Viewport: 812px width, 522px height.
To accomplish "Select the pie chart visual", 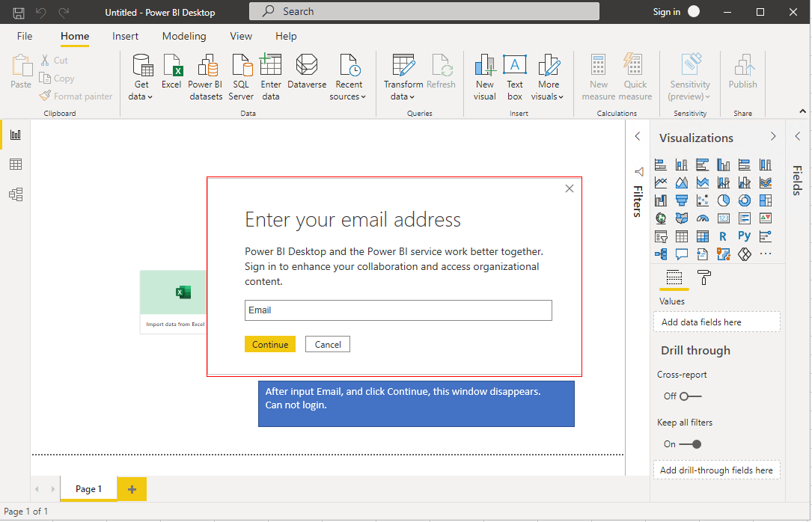I will (x=724, y=200).
